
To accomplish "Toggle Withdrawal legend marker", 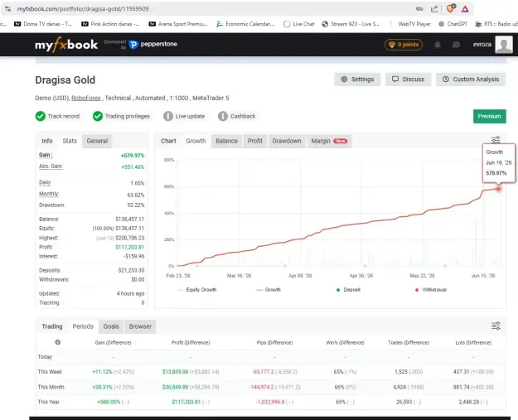I will pyautogui.click(x=431, y=290).
